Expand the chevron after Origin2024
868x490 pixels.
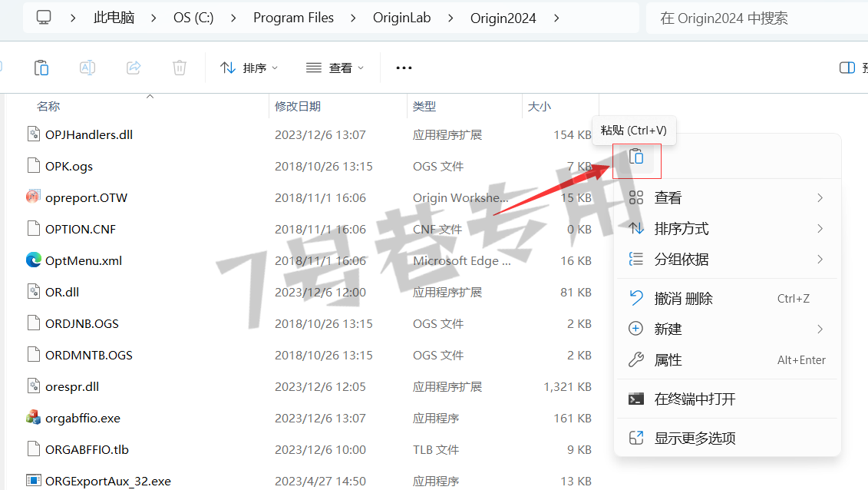pyautogui.click(x=556, y=18)
